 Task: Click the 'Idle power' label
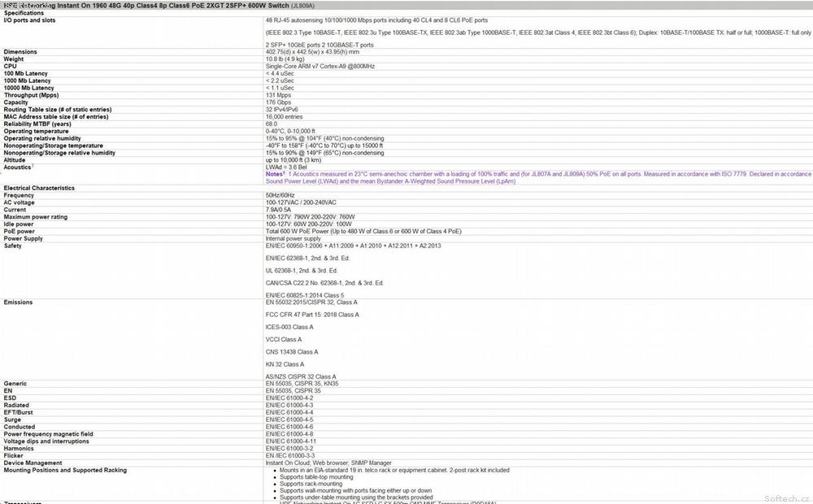[x=19, y=224]
